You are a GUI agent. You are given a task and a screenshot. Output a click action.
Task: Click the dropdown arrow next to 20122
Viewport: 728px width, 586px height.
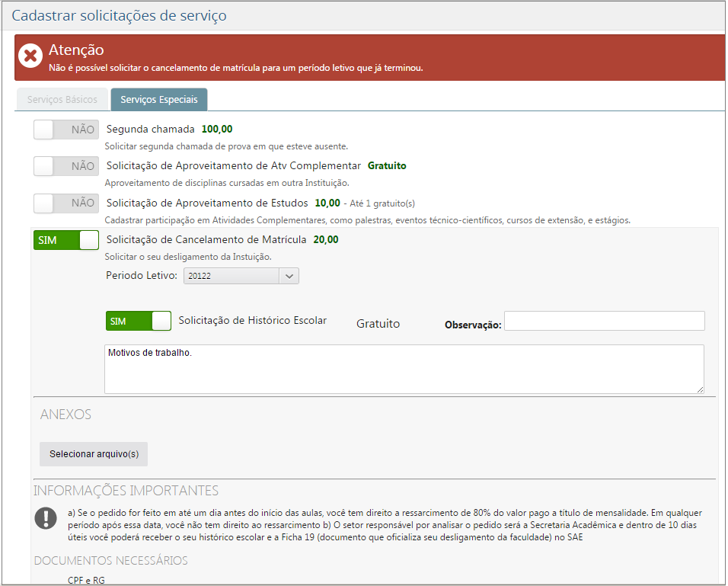point(289,276)
